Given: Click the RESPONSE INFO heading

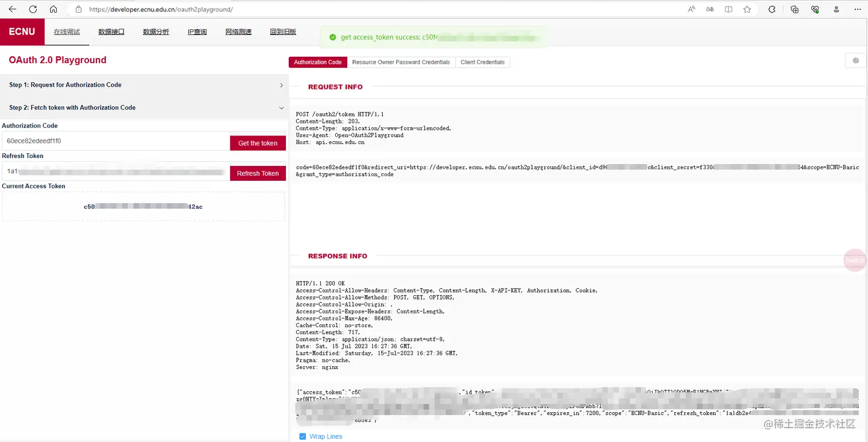Looking at the screenshot, I should click(338, 256).
